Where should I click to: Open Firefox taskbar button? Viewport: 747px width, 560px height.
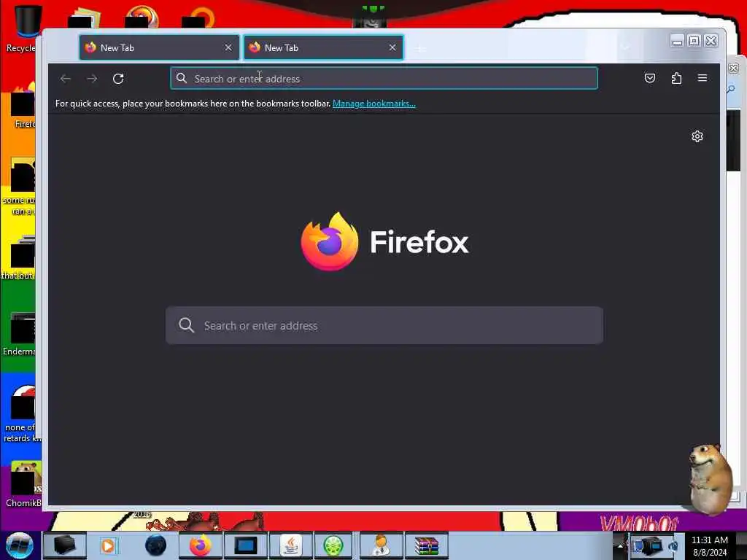tap(201, 545)
